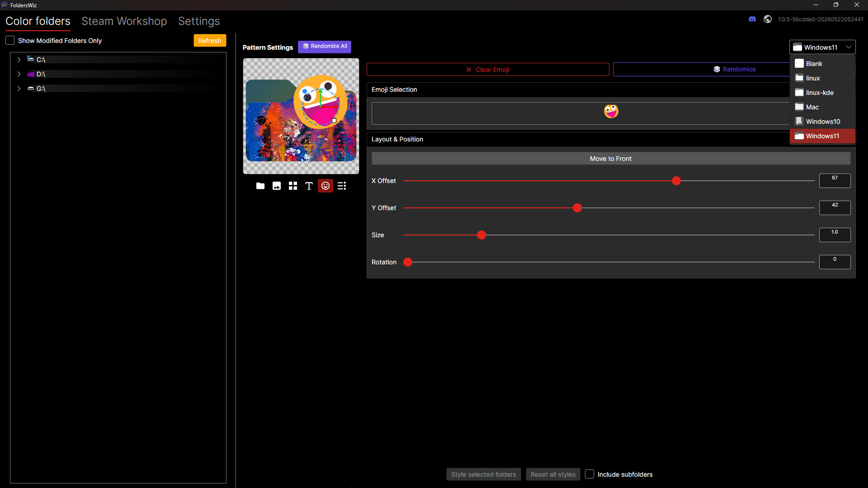Screen dimensions: 868x488
Task: Choose linux-kde folder style option
Action: pos(822,93)
